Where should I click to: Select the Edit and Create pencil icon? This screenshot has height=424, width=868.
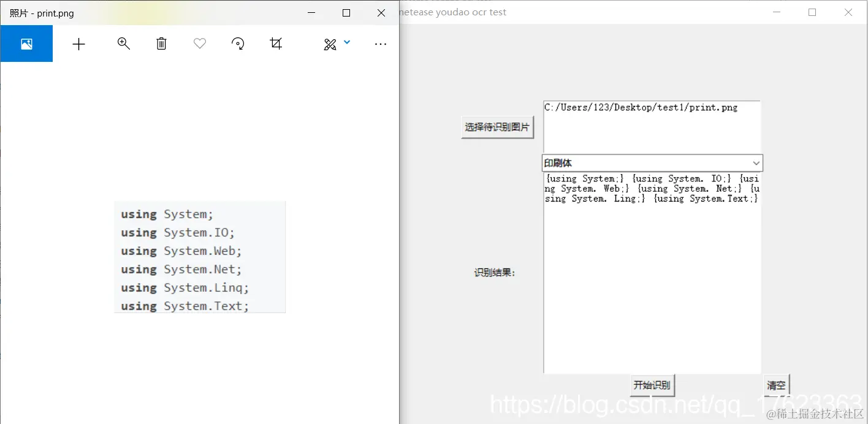tap(330, 44)
